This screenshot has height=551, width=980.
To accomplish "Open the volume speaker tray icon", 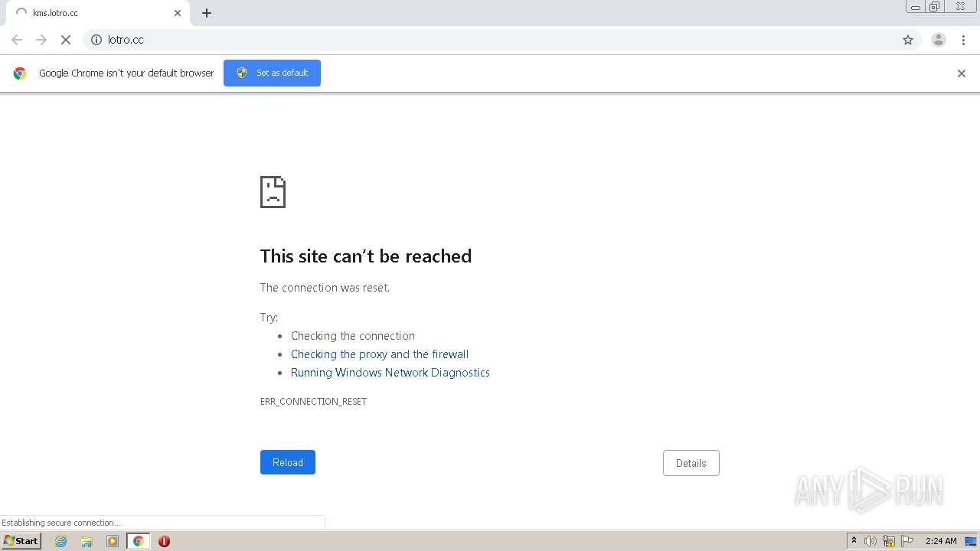I will (871, 541).
